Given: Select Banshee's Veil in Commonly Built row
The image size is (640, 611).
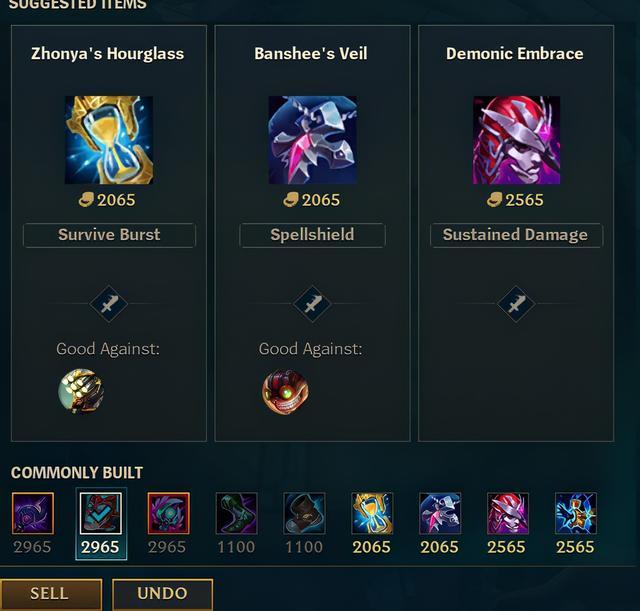Looking at the screenshot, I should [x=440, y=513].
